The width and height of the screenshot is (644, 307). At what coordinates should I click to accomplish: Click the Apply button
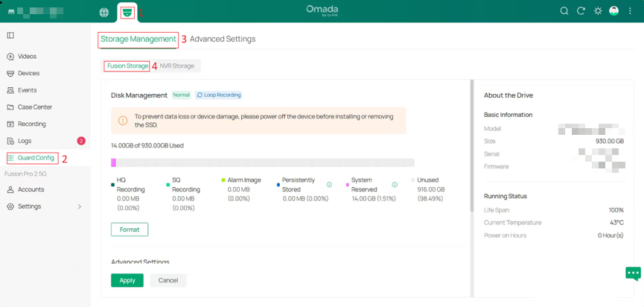point(127,280)
